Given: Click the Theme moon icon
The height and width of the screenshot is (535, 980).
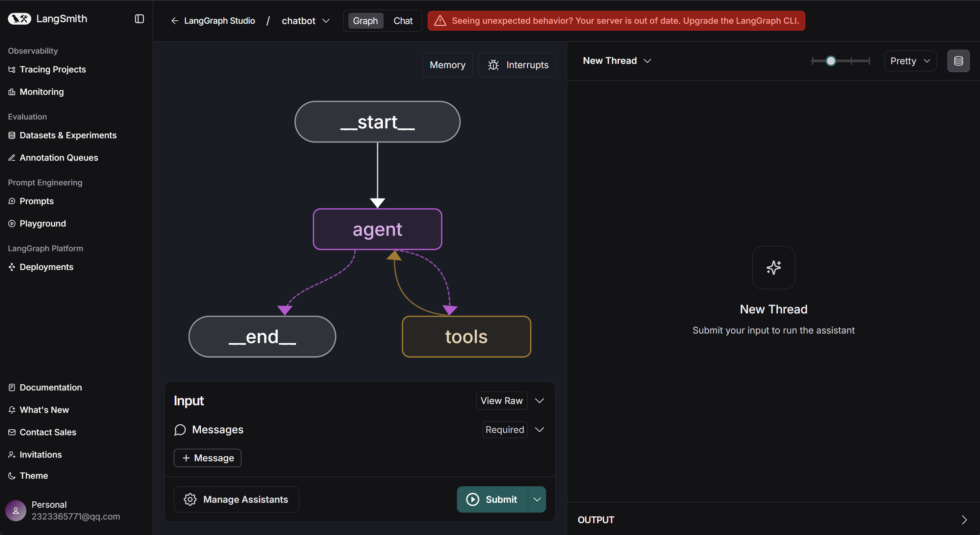Looking at the screenshot, I should [x=12, y=476].
